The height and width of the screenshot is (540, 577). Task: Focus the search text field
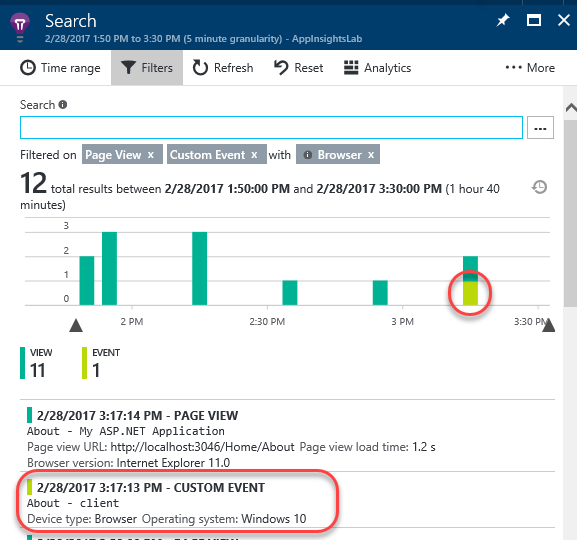pos(271,127)
